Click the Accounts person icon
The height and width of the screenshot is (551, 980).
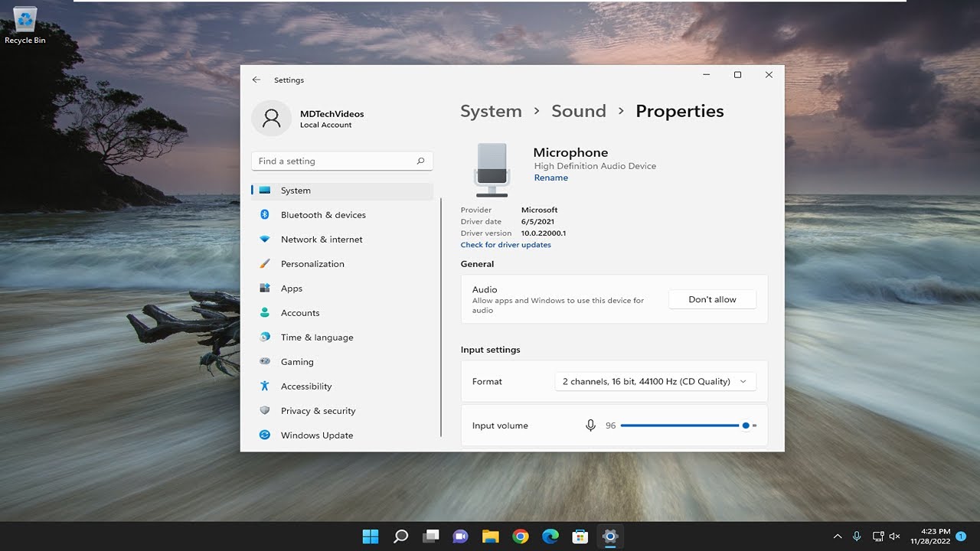(x=265, y=312)
